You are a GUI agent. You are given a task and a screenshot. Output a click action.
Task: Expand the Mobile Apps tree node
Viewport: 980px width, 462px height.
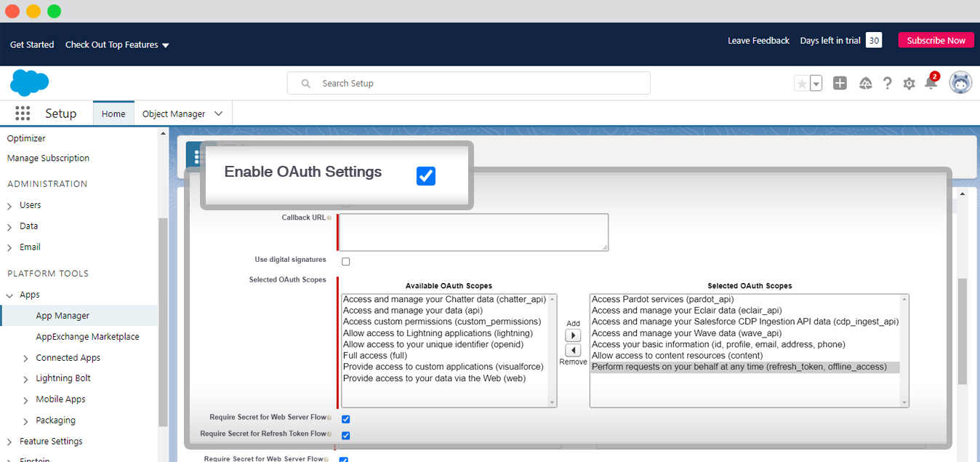(x=25, y=400)
